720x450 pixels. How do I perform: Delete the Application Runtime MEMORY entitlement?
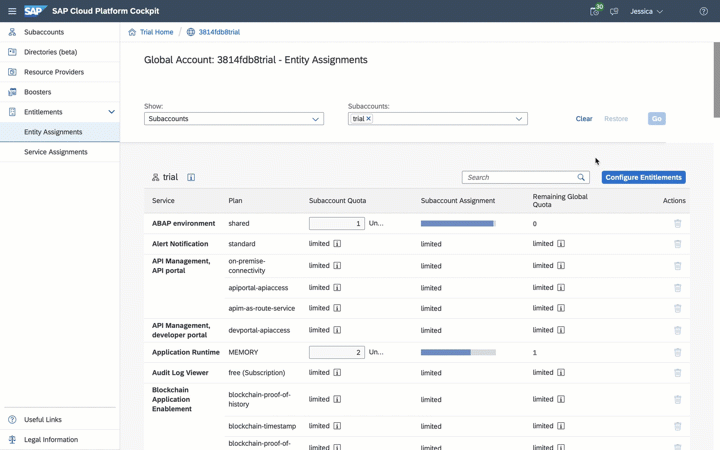tap(677, 352)
